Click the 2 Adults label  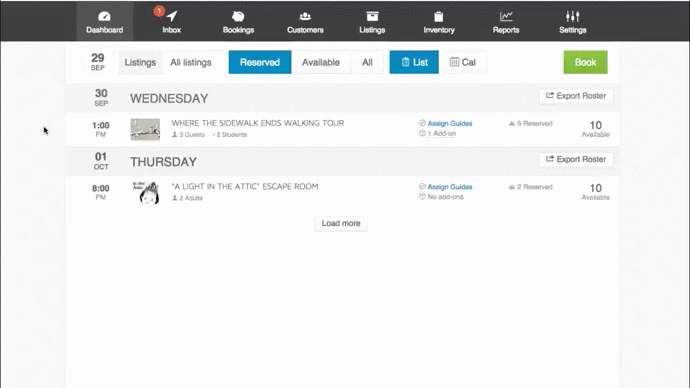click(x=187, y=198)
